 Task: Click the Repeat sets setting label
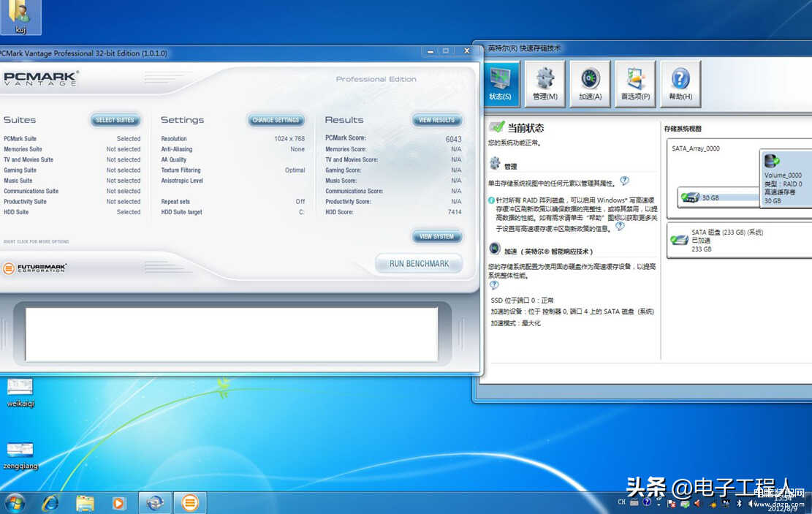tap(175, 202)
